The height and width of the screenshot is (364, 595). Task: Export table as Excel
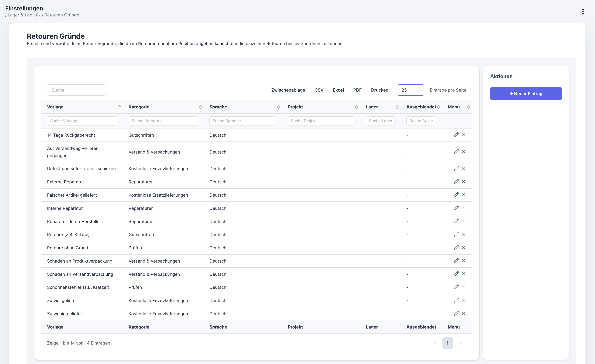click(x=338, y=90)
